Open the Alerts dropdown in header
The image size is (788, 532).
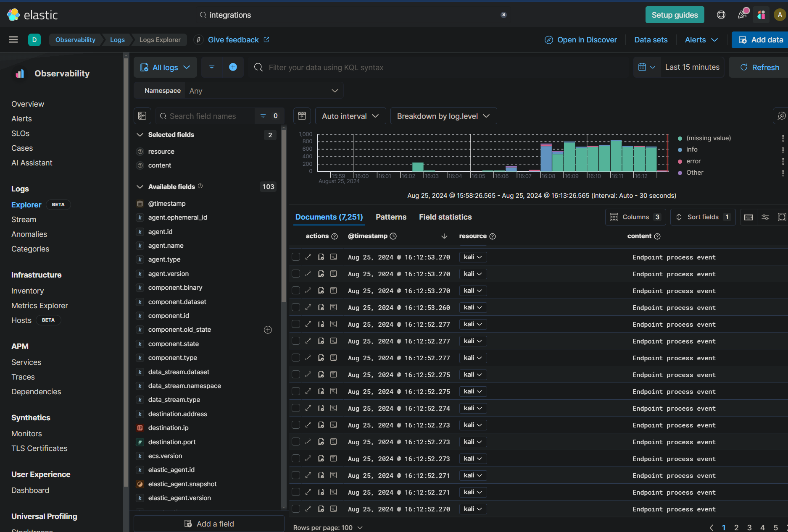point(701,40)
